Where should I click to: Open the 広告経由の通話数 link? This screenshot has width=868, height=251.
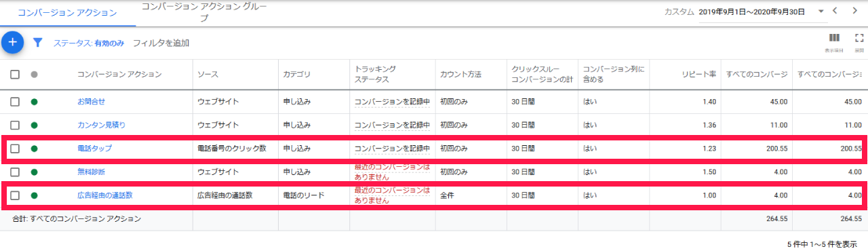[x=104, y=196]
